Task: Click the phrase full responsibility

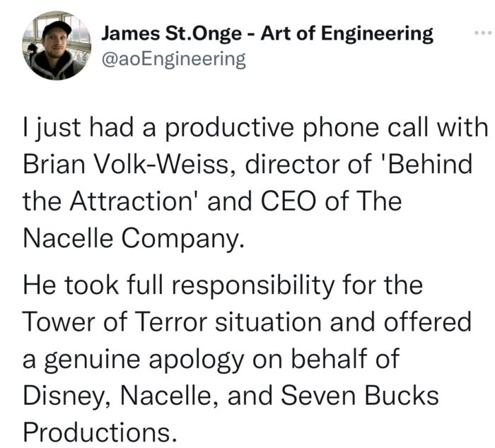Action: pyautogui.click(x=231, y=286)
